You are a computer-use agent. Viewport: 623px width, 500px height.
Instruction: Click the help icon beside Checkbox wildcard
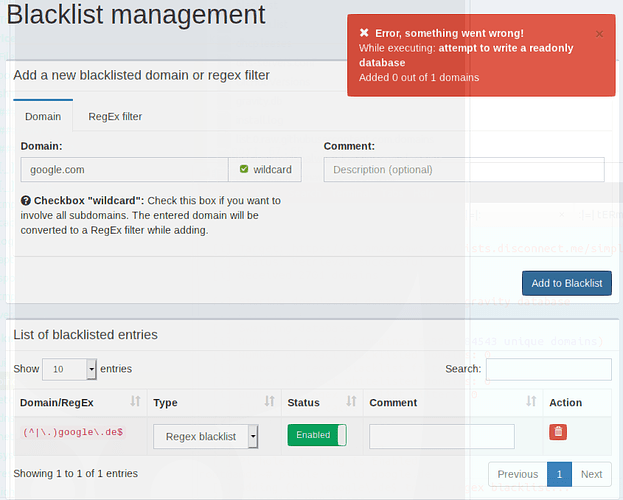pos(26,200)
